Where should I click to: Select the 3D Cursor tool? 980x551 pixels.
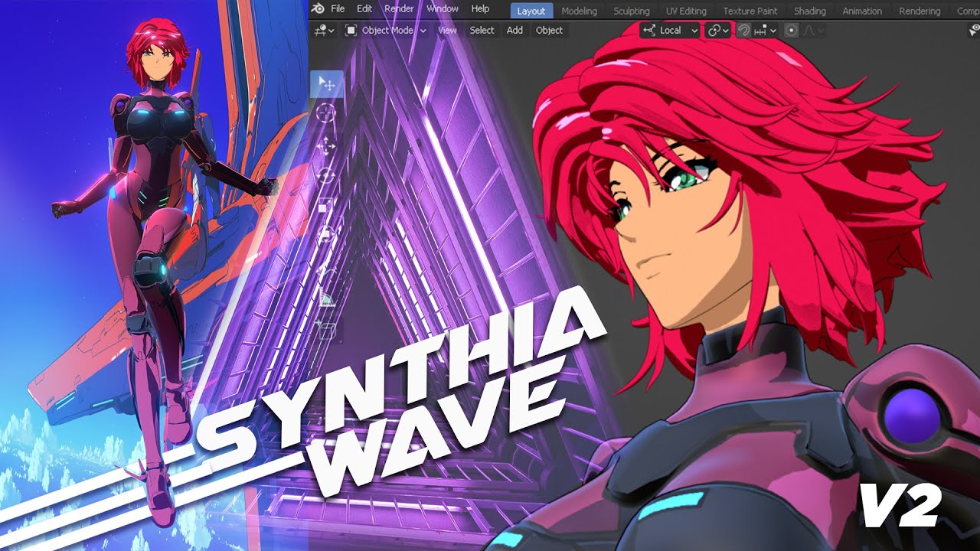tap(326, 114)
